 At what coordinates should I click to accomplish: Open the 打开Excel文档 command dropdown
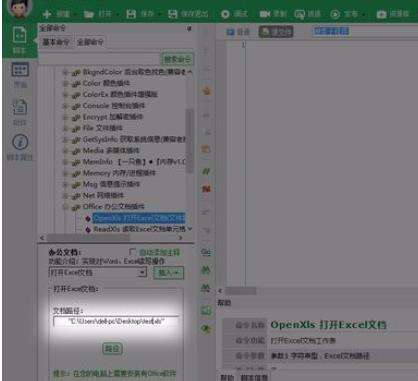(x=142, y=273)
